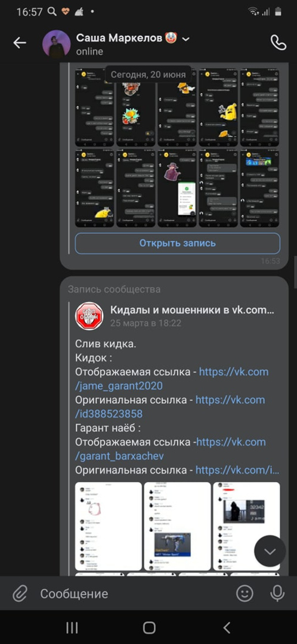The image size is (297, 644).
Task: Open the vk.com/id388523858 link
Action: point(170,407)
